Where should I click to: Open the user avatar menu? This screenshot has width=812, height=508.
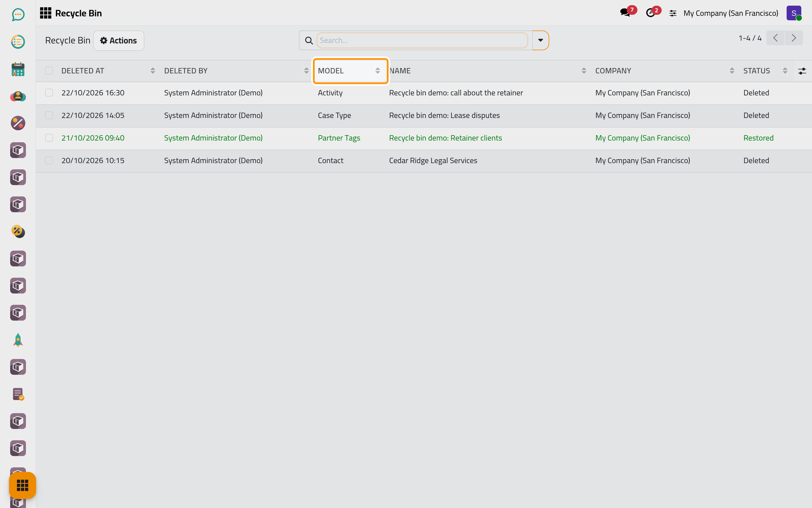[794, 13]
